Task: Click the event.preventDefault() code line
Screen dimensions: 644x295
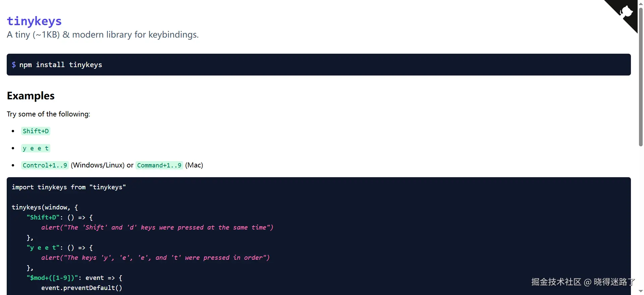Action: 82,288
